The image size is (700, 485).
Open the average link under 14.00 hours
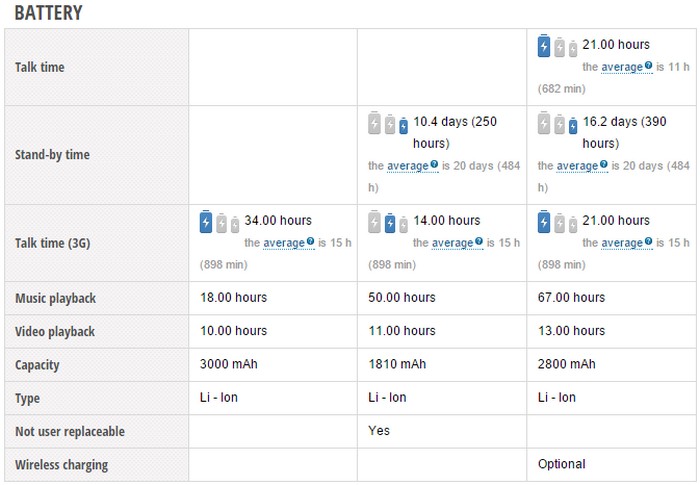tap(453, 243)
